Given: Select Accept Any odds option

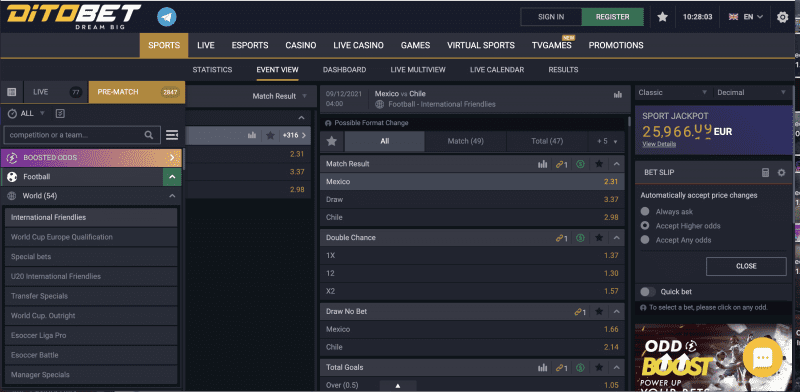Looking at the screenshot, I should (x=645, y=240).
